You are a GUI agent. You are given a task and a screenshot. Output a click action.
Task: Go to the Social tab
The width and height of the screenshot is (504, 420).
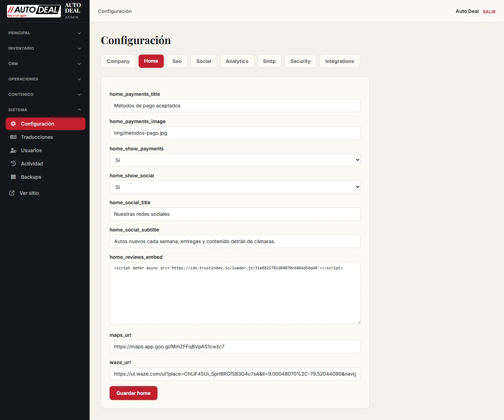(x=204, y=61)
